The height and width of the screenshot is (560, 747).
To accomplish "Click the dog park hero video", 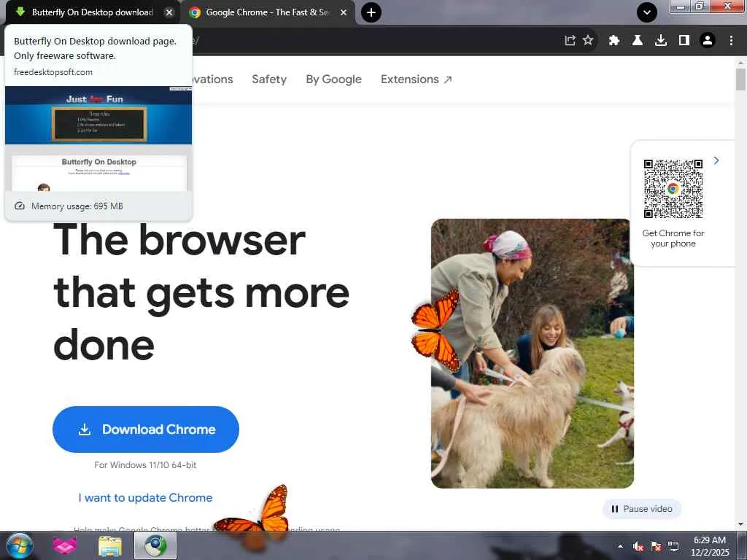I will point(533,354).
